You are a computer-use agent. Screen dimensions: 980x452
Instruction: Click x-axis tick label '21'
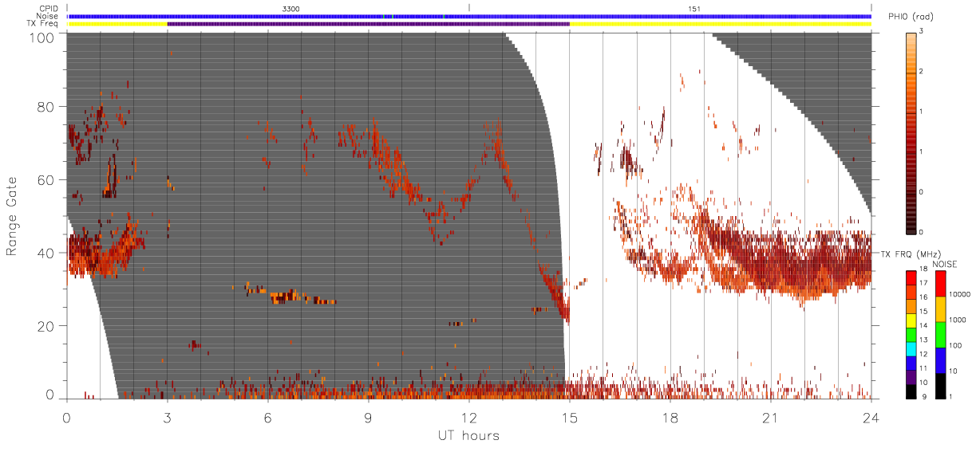click(x=770, y=417)
